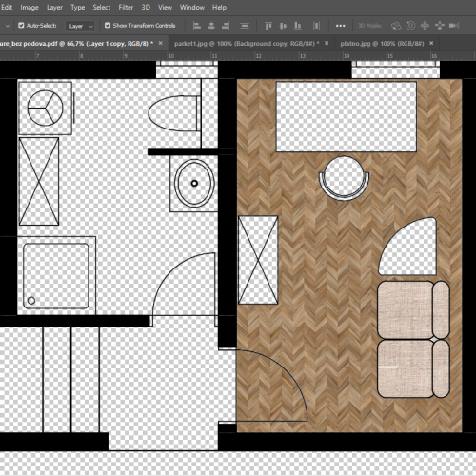Open the Help menu
This screenshot has width=476, height=476.
pyautogui.click(x=219, y=7)
